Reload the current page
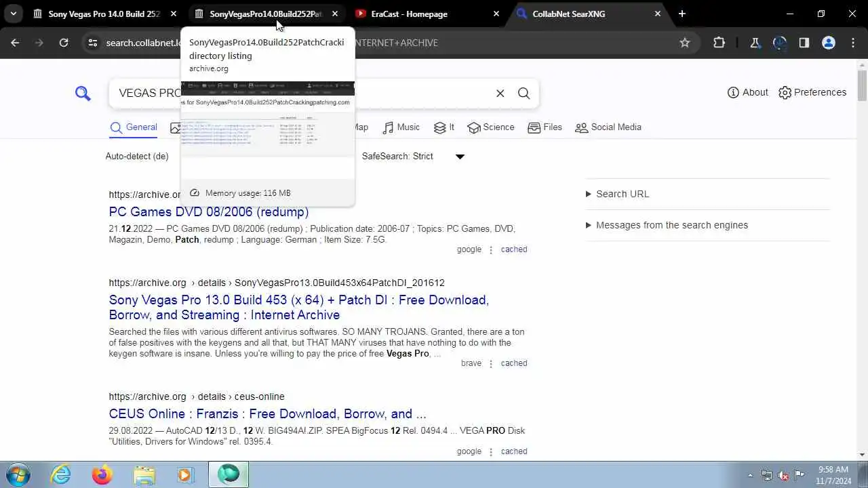Viewport: 868px width, 488px height. click(64, 43)
